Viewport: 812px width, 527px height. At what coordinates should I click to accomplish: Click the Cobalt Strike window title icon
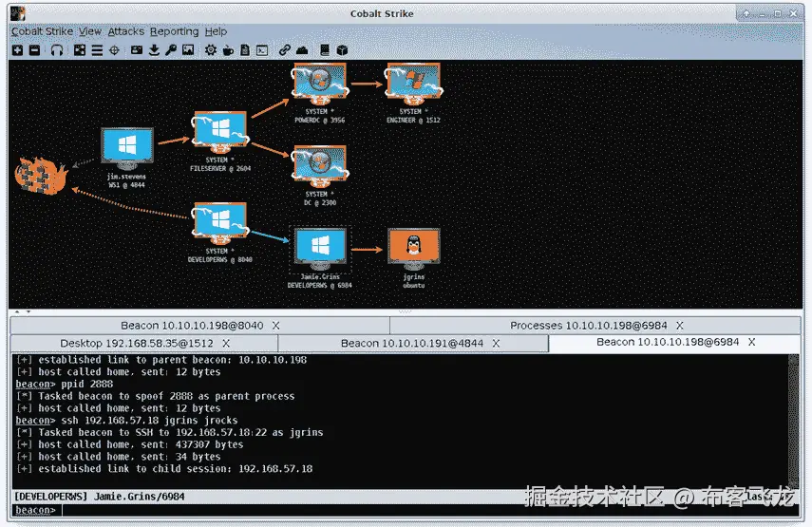tap(18, 13)
